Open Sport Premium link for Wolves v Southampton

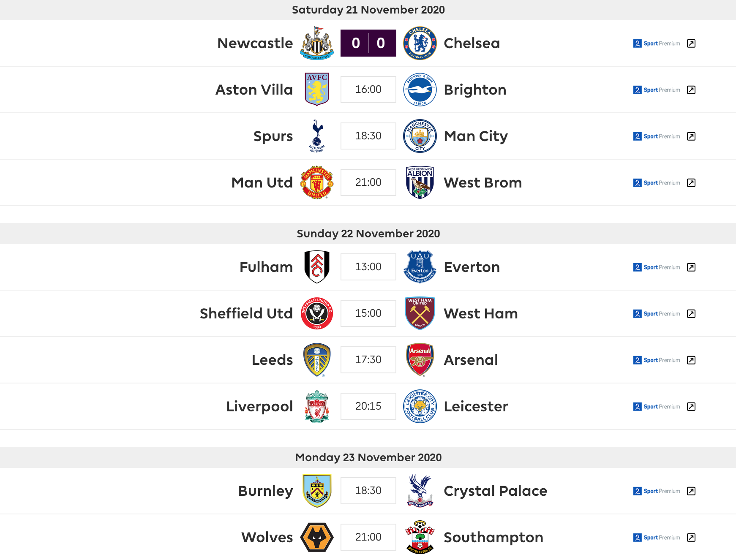[657, 538]
